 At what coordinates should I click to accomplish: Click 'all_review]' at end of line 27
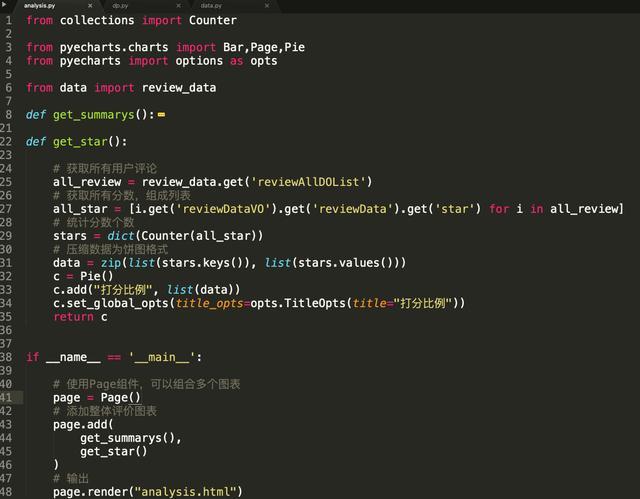click(x=587, y=209)
